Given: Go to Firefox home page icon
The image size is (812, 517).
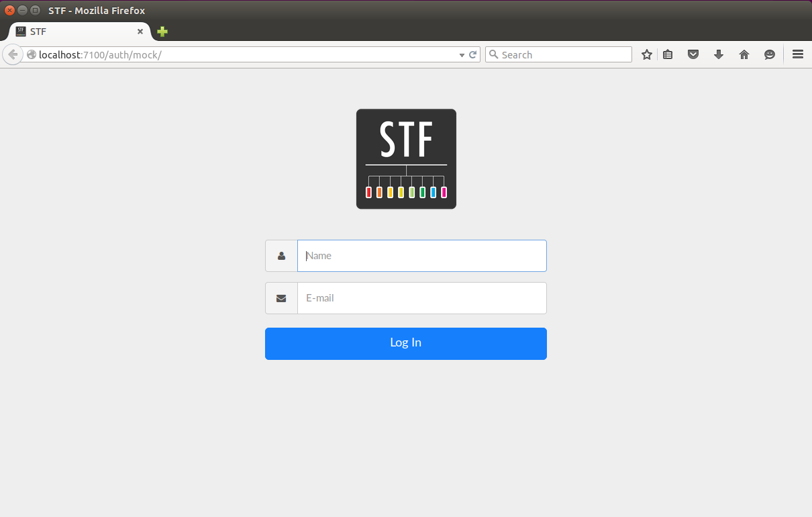Looking at the screenshot, I should (744, 55).
